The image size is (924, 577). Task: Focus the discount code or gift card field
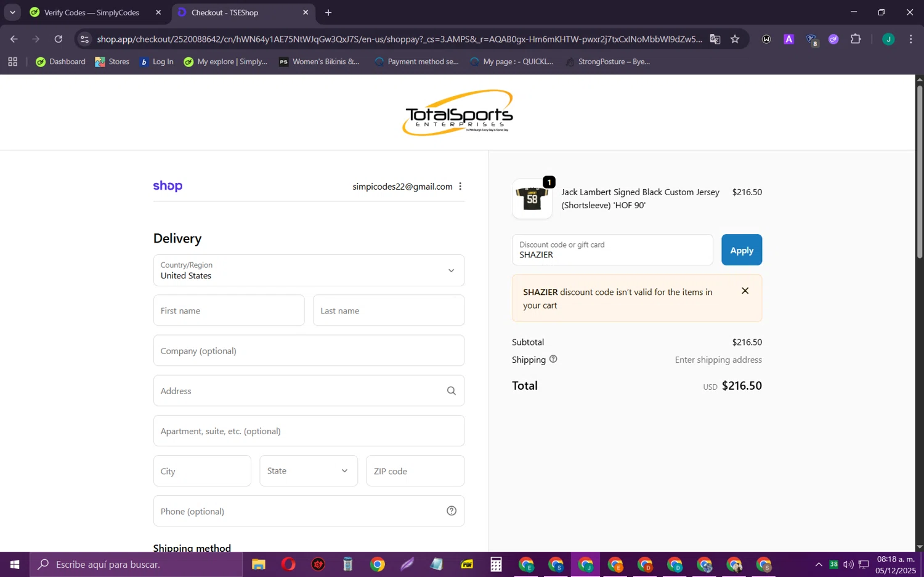point(612,250)
